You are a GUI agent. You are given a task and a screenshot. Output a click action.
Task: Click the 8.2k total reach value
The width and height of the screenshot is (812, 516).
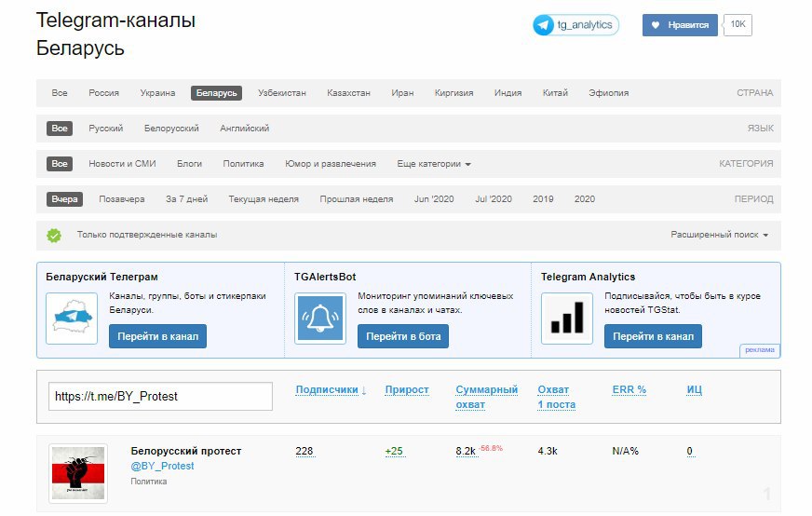(x=466, y=451)
